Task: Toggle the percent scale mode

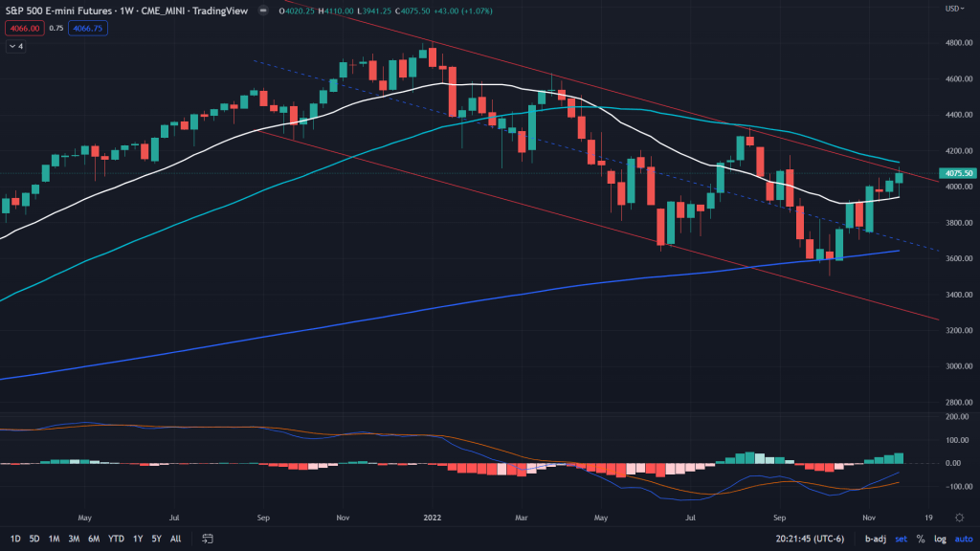Action: coord(920,539)
